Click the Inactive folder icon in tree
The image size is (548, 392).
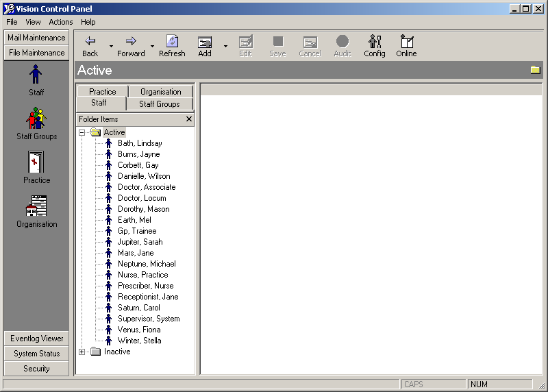pos(95,352)
